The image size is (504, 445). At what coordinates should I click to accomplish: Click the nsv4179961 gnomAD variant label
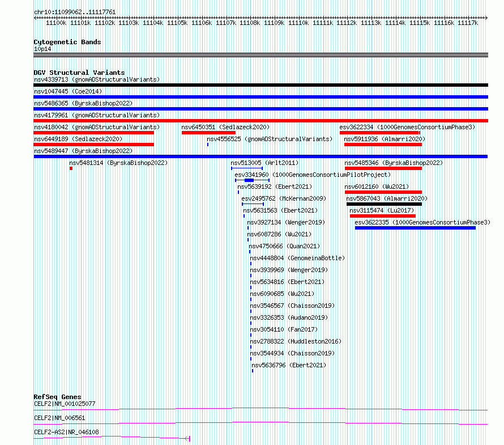(97, 115)
